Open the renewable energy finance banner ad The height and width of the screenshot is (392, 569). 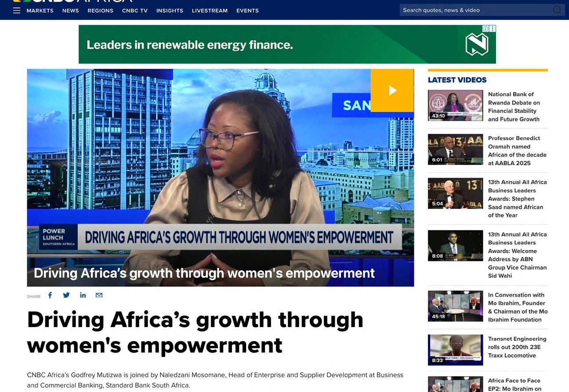tap(287, 44)
